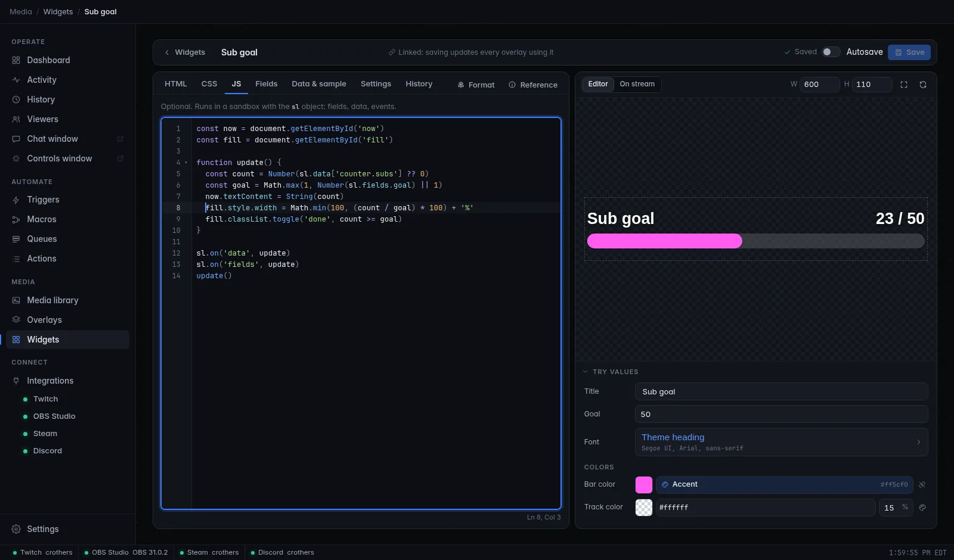
Task: Click the palette icon beside Track color
Action: pos(922,508)
